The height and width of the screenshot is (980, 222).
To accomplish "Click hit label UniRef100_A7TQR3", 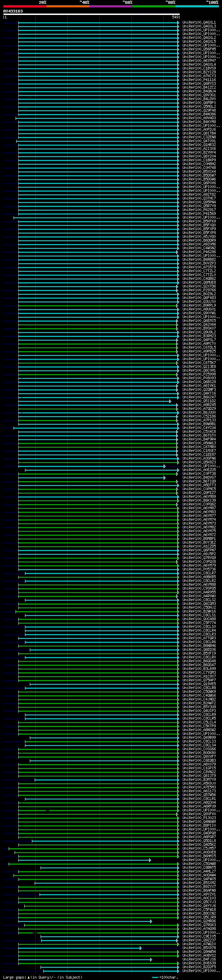I will tap(199, 638).
